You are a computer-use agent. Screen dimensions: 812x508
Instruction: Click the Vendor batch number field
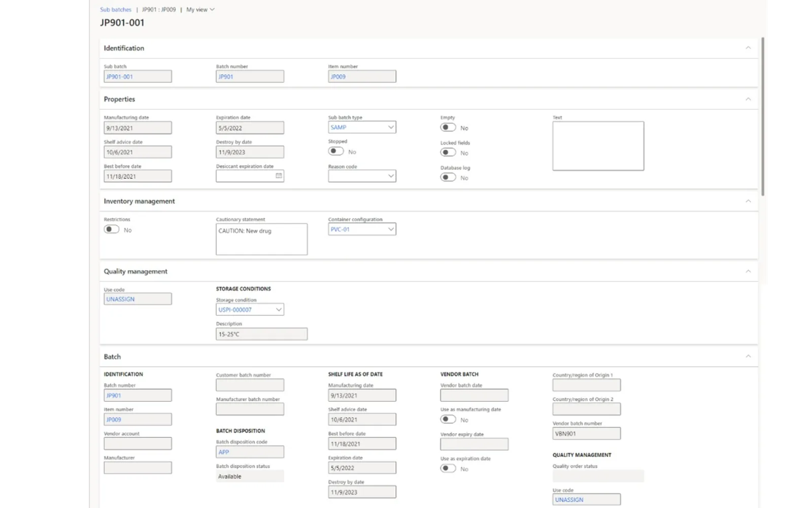pos(586,433)
